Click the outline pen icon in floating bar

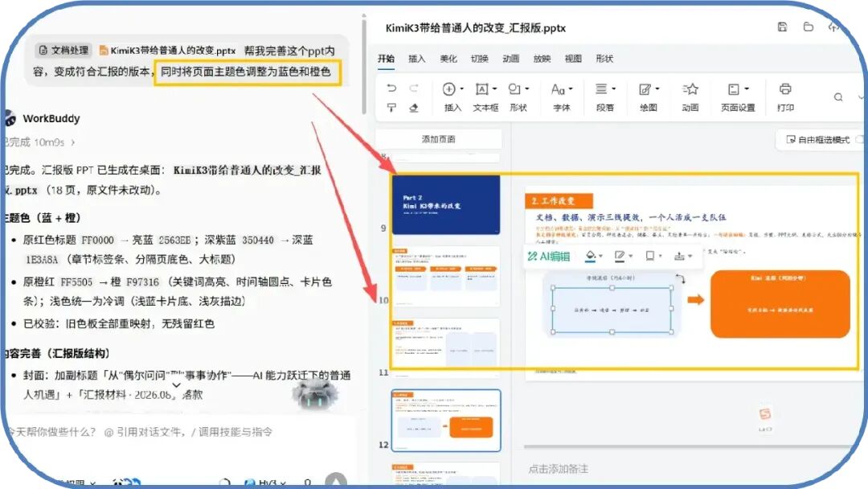(620, 256)
